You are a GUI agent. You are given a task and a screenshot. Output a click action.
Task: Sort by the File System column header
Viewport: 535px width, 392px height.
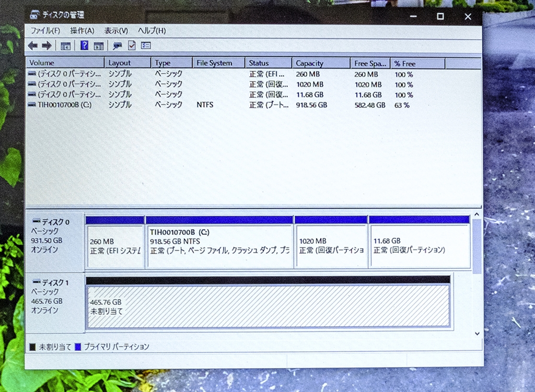point(219,63)
